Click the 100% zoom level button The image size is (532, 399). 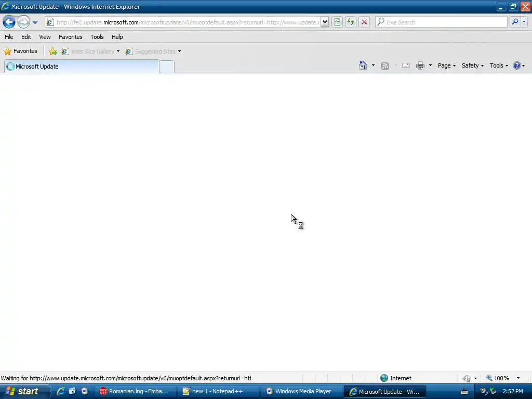click(498, 378)
